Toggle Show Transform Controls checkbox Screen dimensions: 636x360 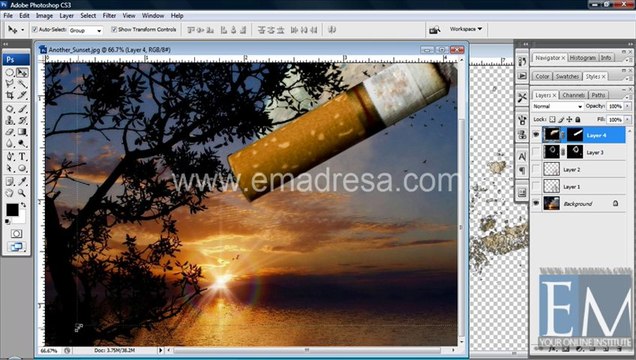[x=114, y=29]
